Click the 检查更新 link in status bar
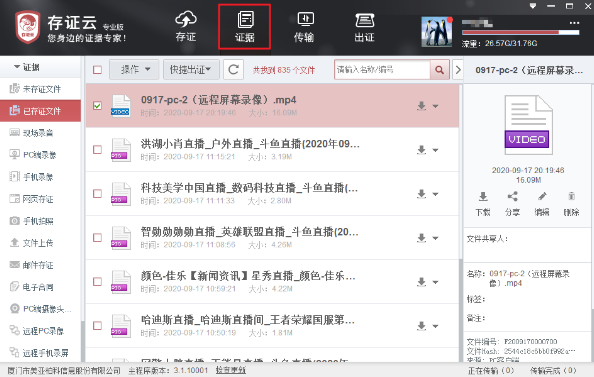This screenshot has height=377, width=594. (x=231, y=370)
